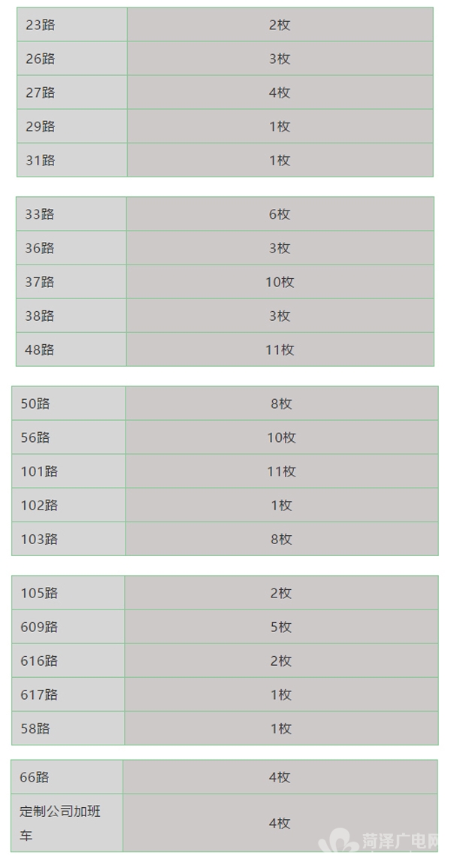Select the 4枚 cell beside 27路
This screenshot has height=868, width=451.
(280, 92)
